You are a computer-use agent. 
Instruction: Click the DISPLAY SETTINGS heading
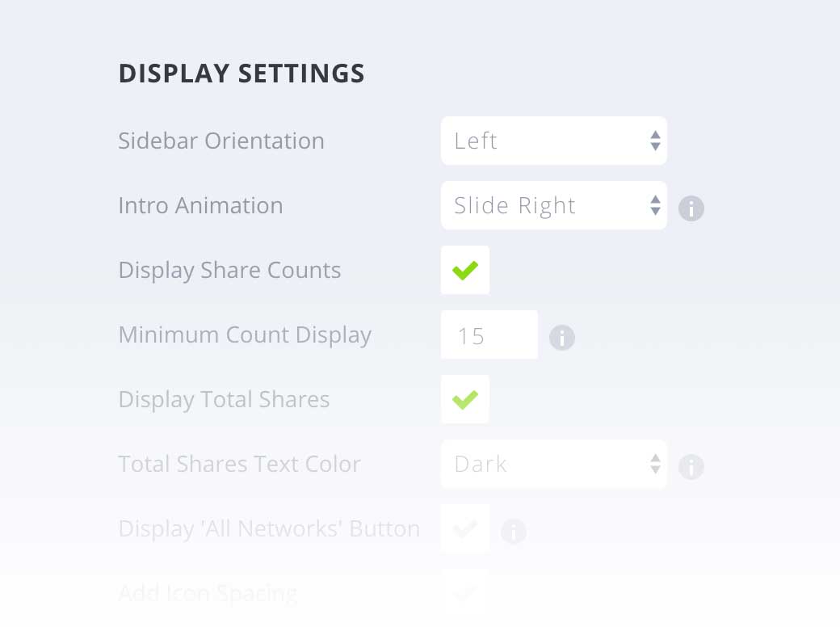(x=241, y=73)
